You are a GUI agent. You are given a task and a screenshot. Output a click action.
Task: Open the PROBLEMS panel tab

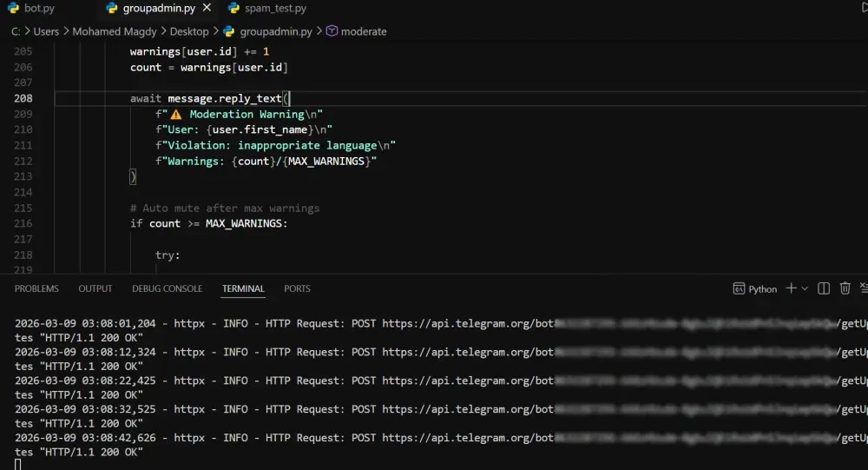pos(36,288)
